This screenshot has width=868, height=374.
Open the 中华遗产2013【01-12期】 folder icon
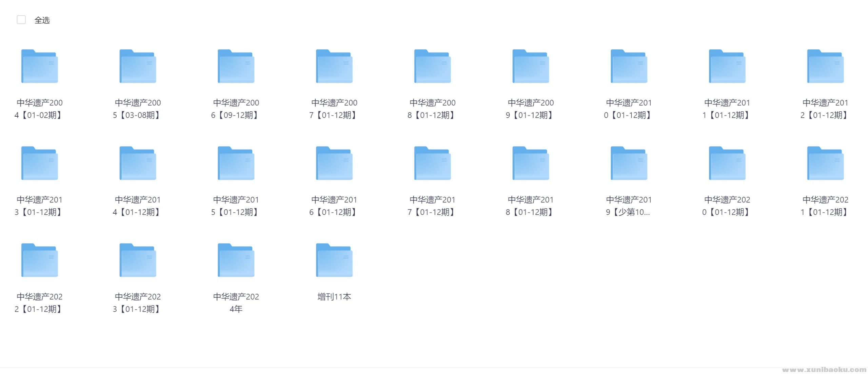tap(39, 163)
